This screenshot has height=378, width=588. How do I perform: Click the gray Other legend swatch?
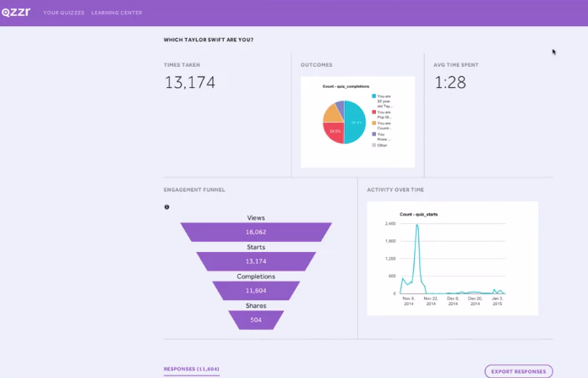pos(374,145)
